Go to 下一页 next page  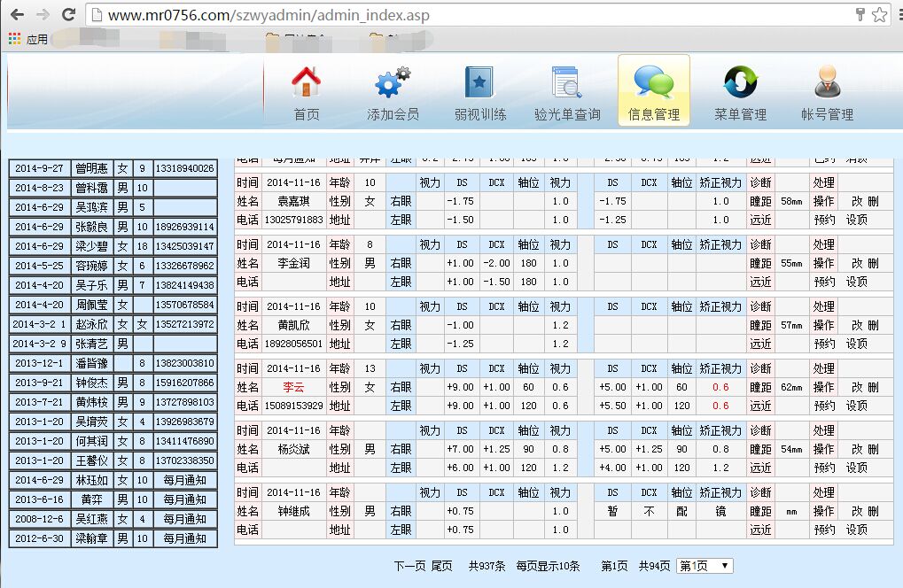click(x=409, y=566)
